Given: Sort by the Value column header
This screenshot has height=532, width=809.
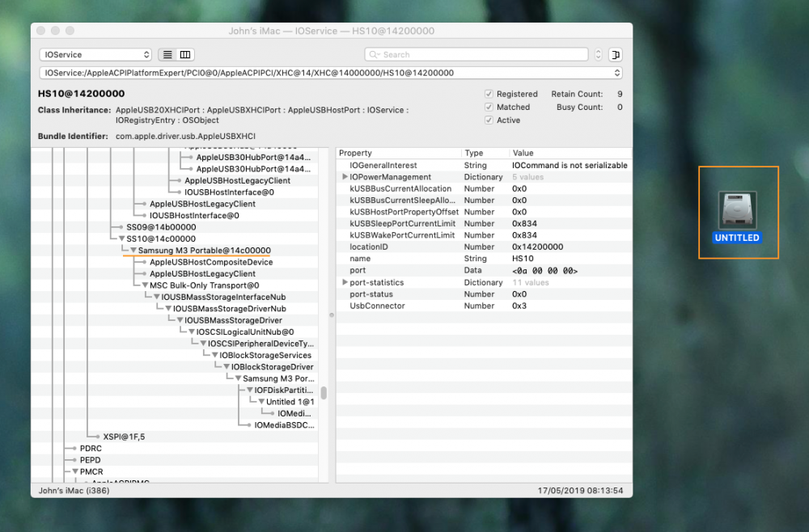Looking at the screenshot, I should [x=570, y=153].
